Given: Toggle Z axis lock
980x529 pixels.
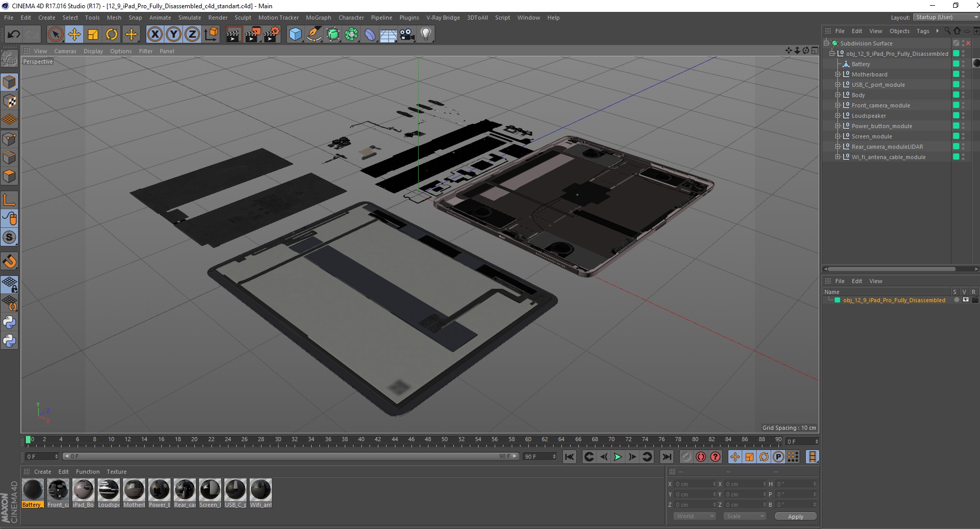Looking at the screenshot, I should point(192,35).
